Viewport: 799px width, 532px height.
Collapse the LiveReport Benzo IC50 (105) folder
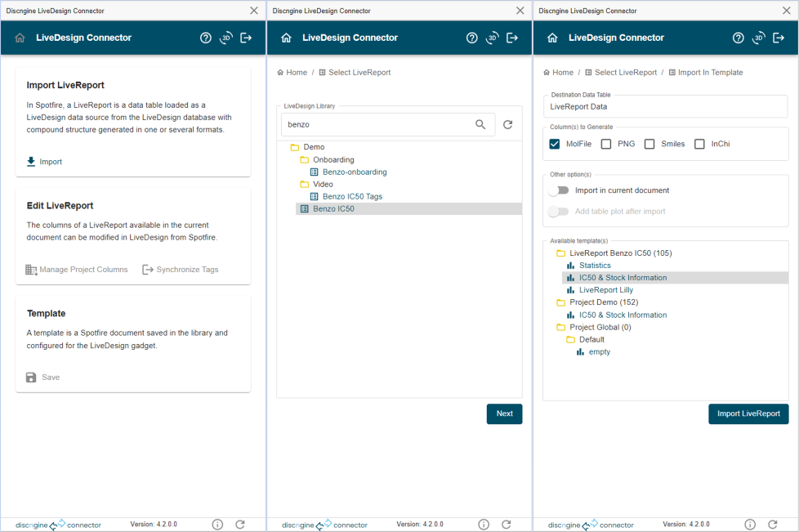point(560,253)
